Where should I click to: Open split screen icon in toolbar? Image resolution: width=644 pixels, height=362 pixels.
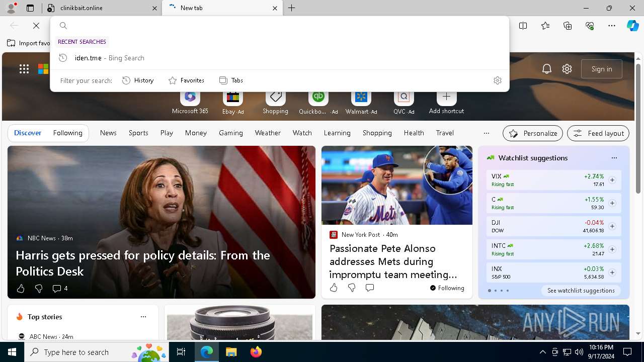point(523,26)
